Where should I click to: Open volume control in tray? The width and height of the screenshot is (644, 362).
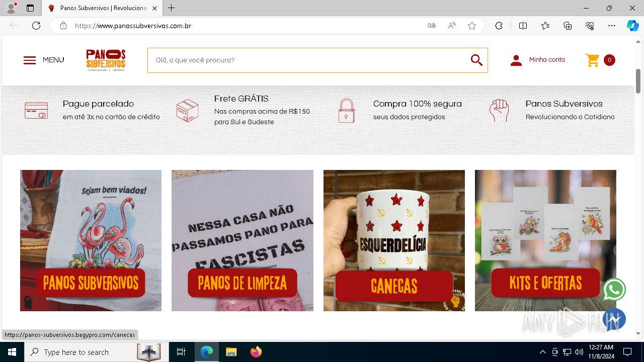pyautogui.click(x=579, y=352)
